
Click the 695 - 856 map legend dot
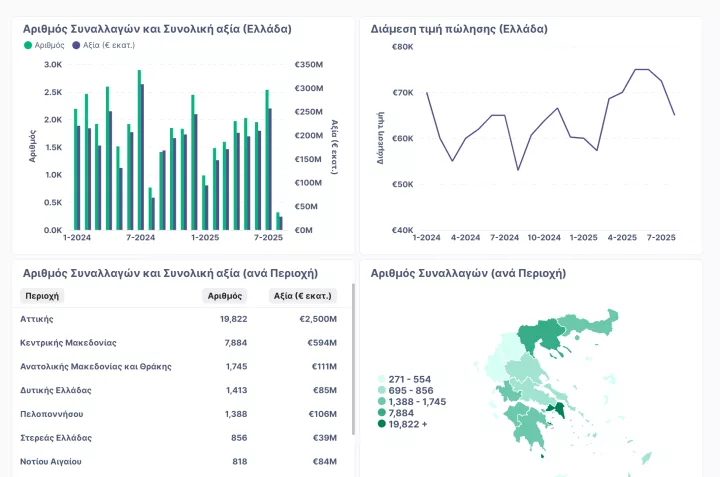click(381, 391)
